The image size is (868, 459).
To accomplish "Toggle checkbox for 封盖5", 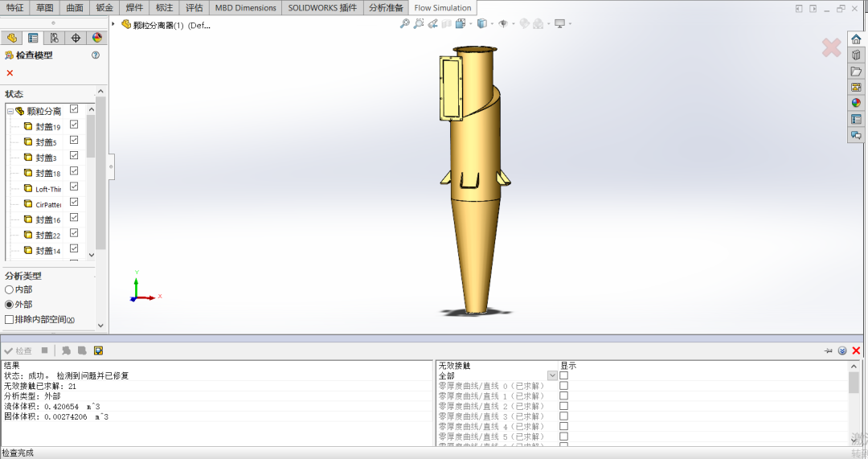I will [74, 140].
